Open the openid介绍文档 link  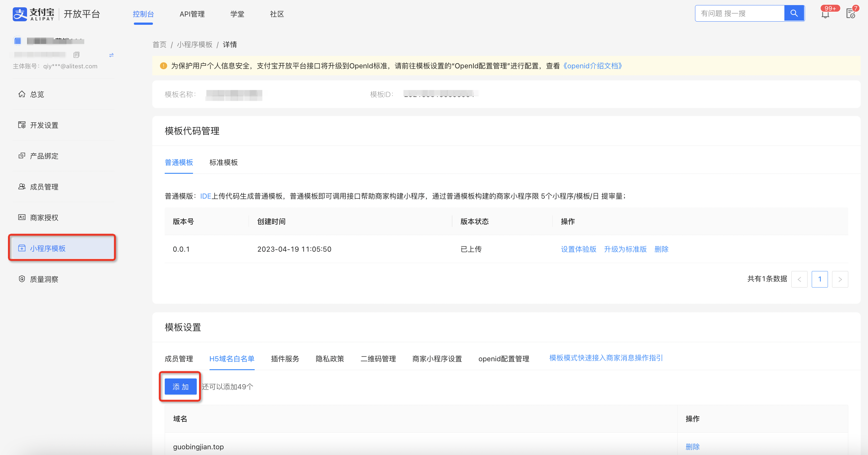pos(592,66)
